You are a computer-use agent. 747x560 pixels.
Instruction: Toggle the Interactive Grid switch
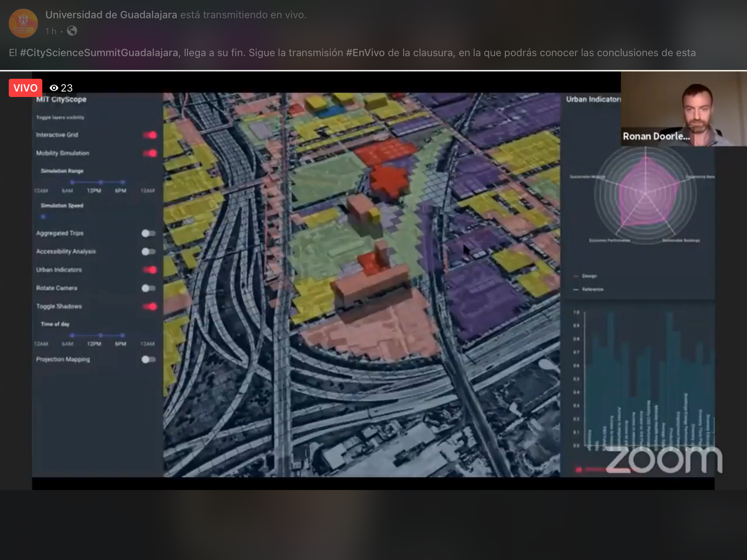pyautogui.click(x=150, y=135)
